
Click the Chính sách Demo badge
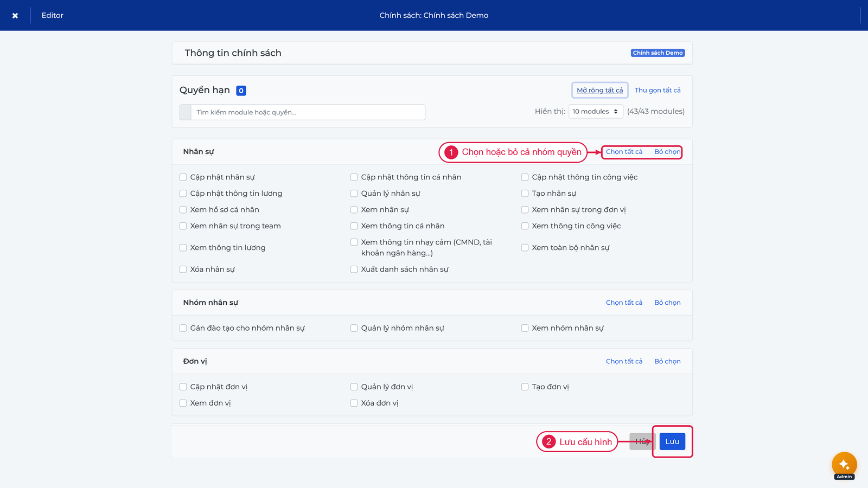click(x=658, y=53)
